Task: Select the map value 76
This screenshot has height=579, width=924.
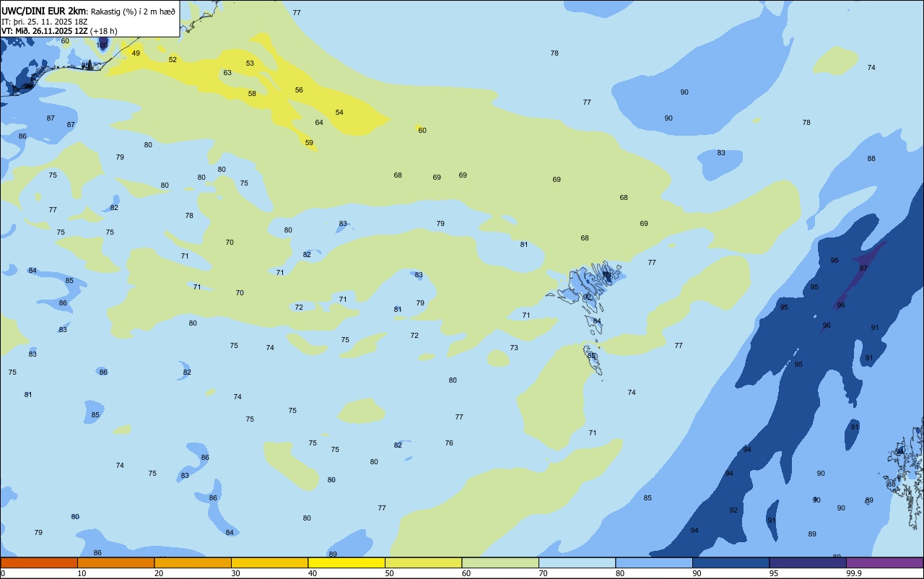Action: (449, 443)
